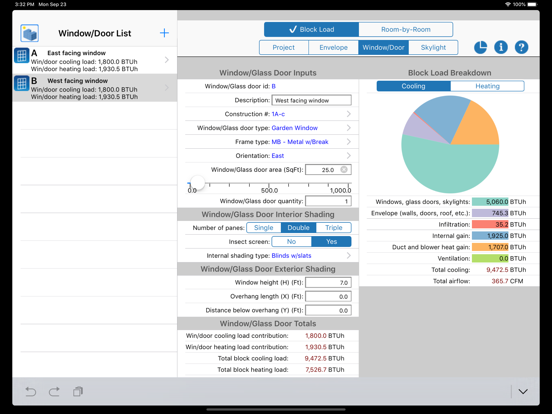The width and height of the screenshot is (552, 414).
Task: Clear the window area field with the X icon
Action: point(344,170)
